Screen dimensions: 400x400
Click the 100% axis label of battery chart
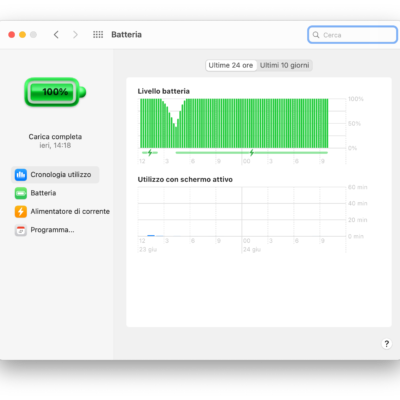(356, 99)
